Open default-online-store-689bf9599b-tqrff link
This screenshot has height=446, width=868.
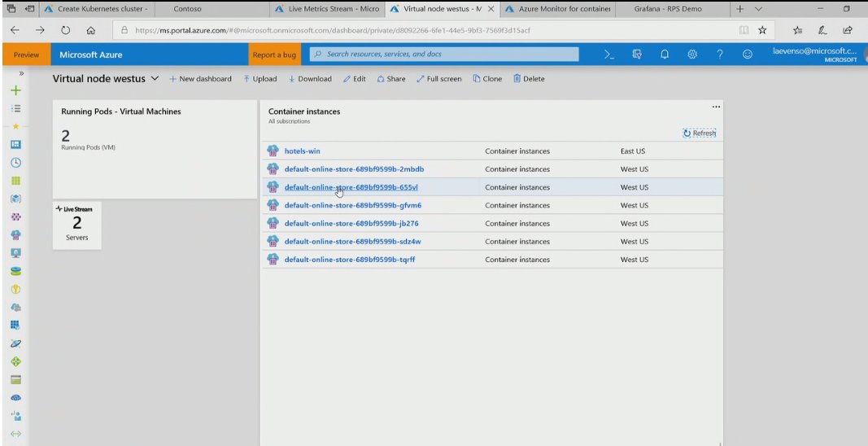[x=350, y=260]
